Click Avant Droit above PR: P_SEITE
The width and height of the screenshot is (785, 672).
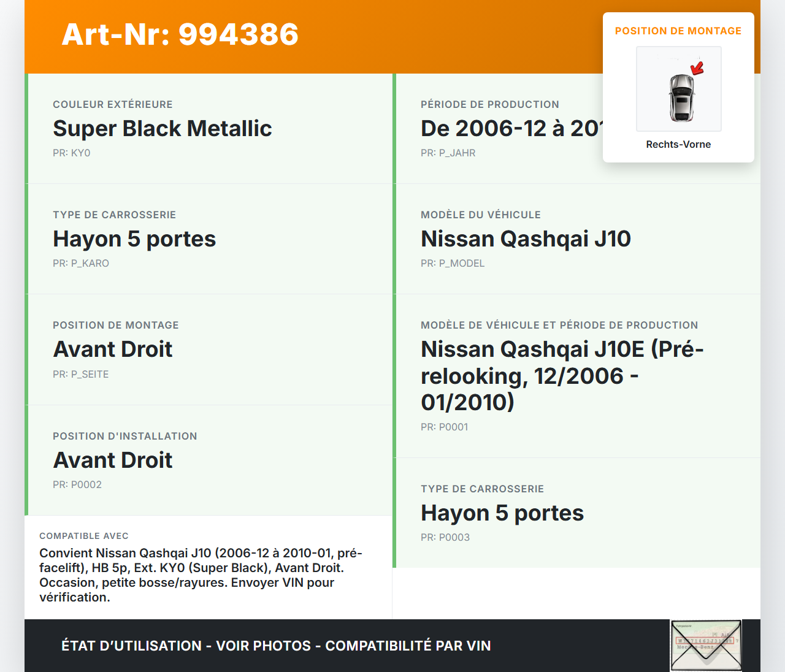113,349
